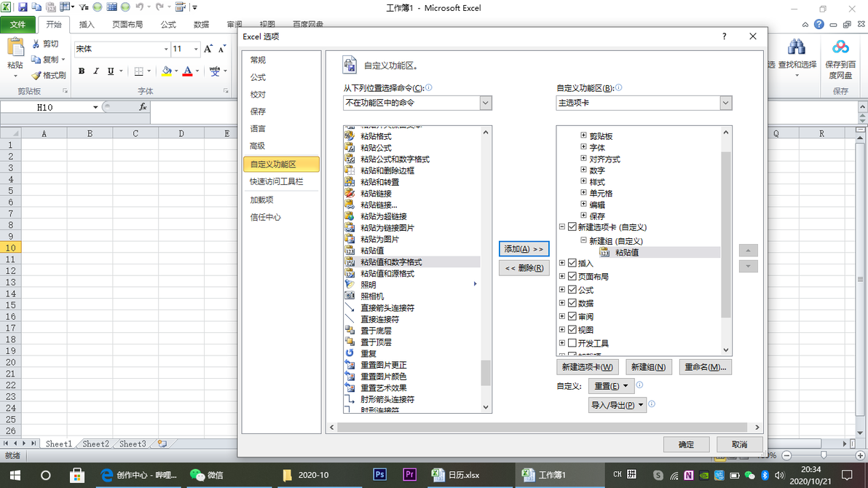Click the Save to Baidu Netdisk icon

tap(840, 47)
